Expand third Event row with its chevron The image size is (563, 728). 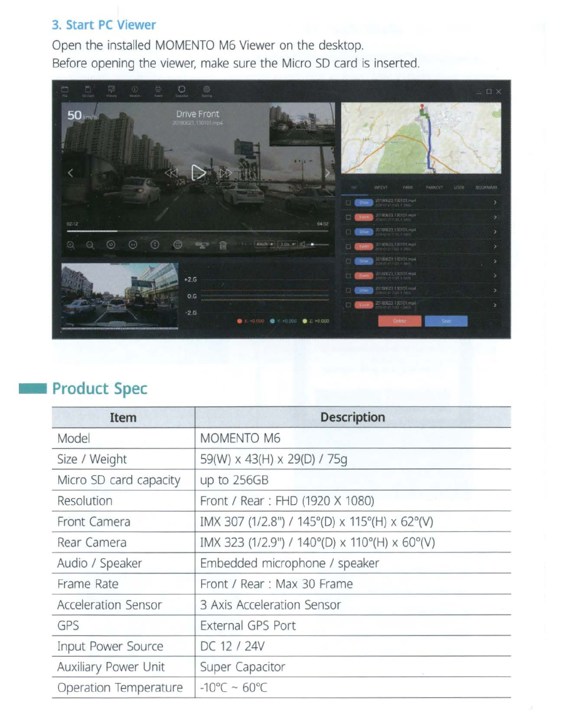coord(495,276)
